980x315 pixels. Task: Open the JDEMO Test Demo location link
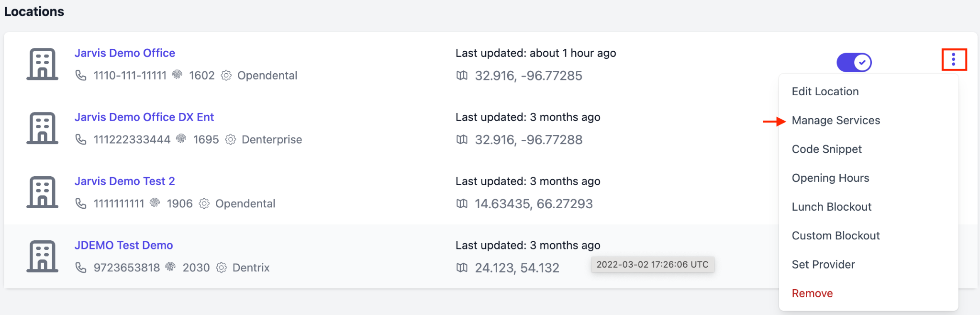[x=123, y=245]
